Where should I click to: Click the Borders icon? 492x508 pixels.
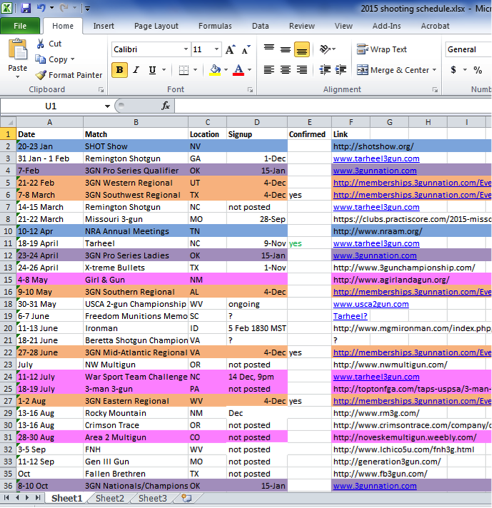pos(184,70)
